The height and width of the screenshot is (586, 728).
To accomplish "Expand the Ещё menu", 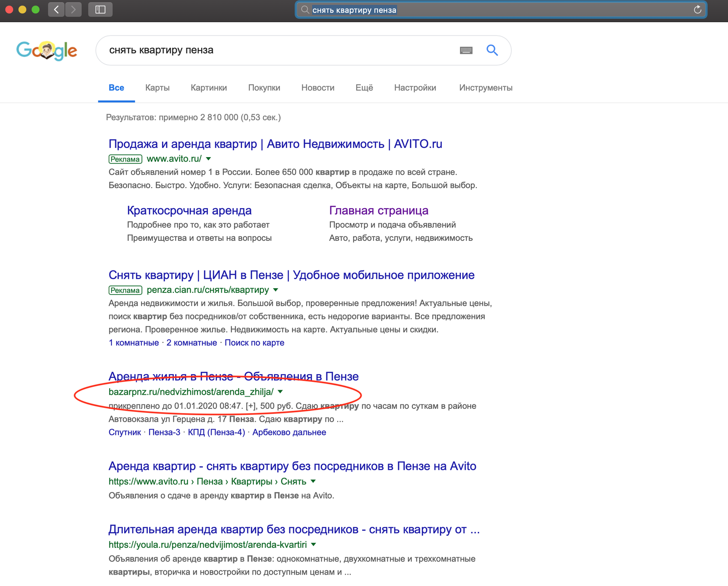I will pos(364,88).
